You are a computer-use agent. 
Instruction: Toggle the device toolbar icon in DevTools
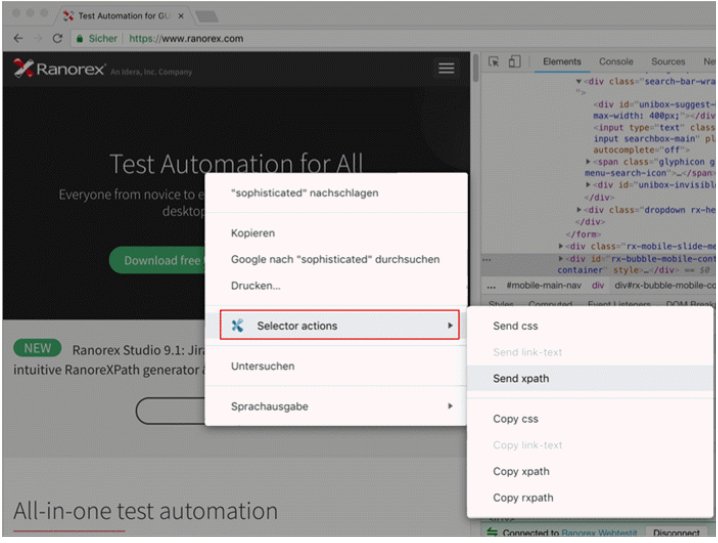[514, 62]
